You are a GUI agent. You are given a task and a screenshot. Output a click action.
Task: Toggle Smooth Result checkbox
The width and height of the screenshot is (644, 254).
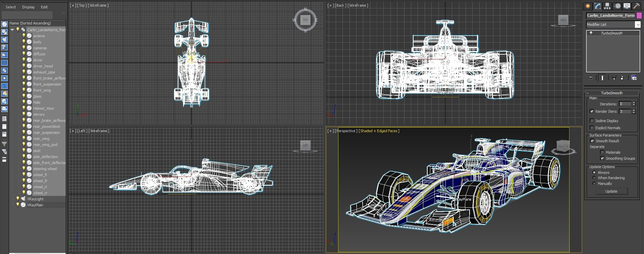tap(592, 141)
